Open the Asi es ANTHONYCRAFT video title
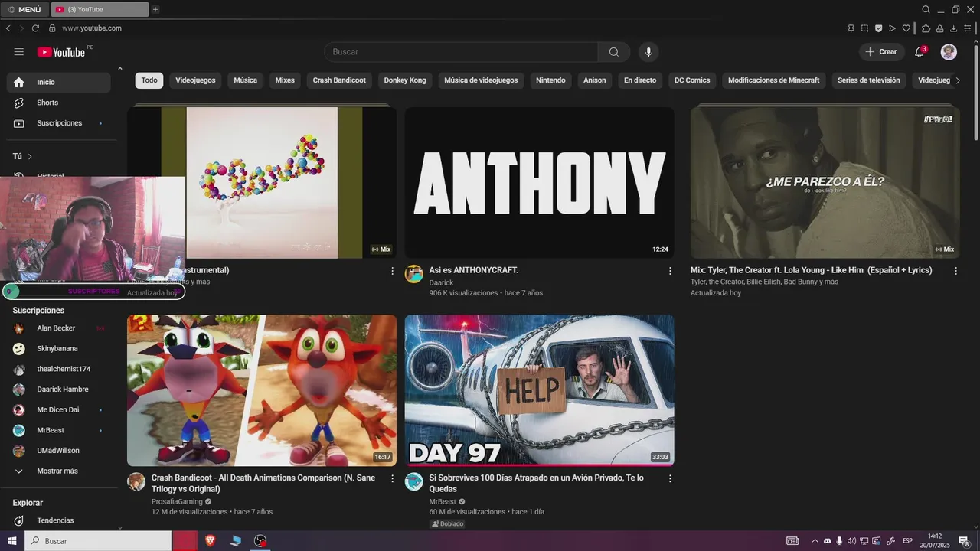Viewport: 980px width, 551px height. point(473,270)
